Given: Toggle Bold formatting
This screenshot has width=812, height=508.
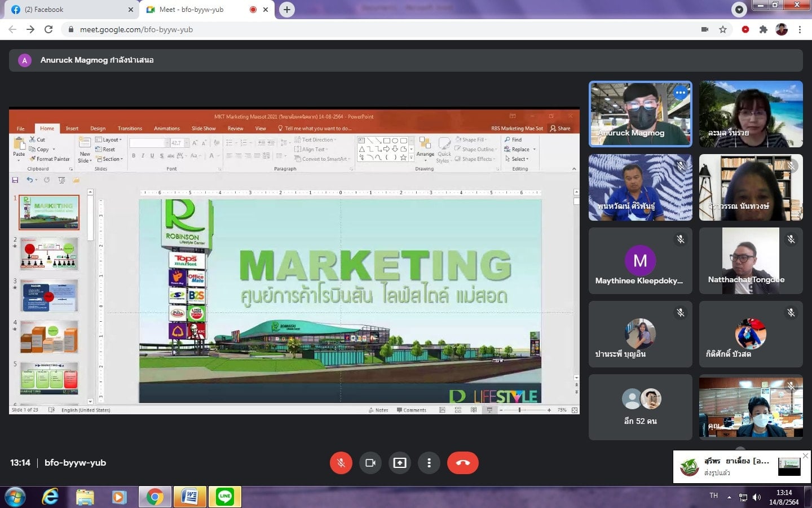Looking at the screenshot, I should (x=134, y=156).
